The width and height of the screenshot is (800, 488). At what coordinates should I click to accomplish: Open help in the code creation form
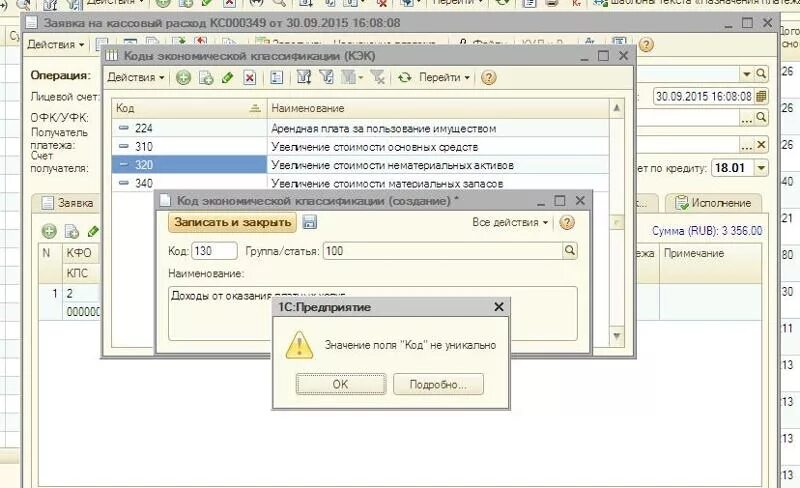pos(566,223)
